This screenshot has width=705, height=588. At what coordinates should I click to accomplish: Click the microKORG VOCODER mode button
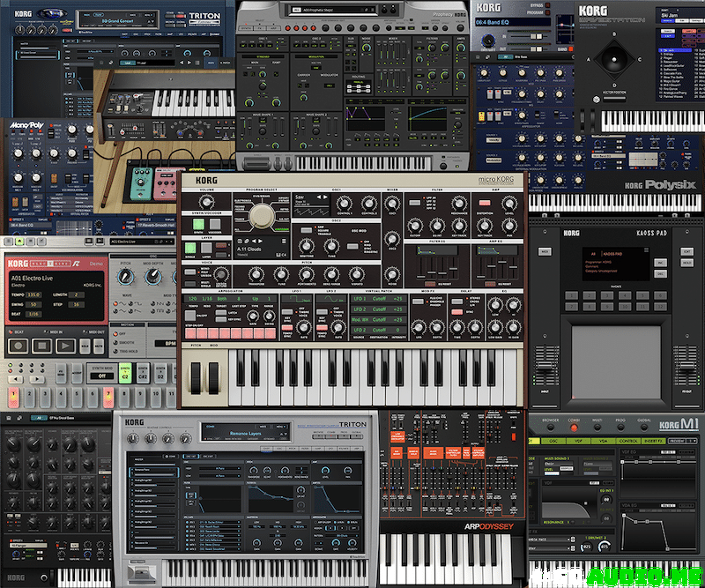pyautogui.click(x=215, y=224)
